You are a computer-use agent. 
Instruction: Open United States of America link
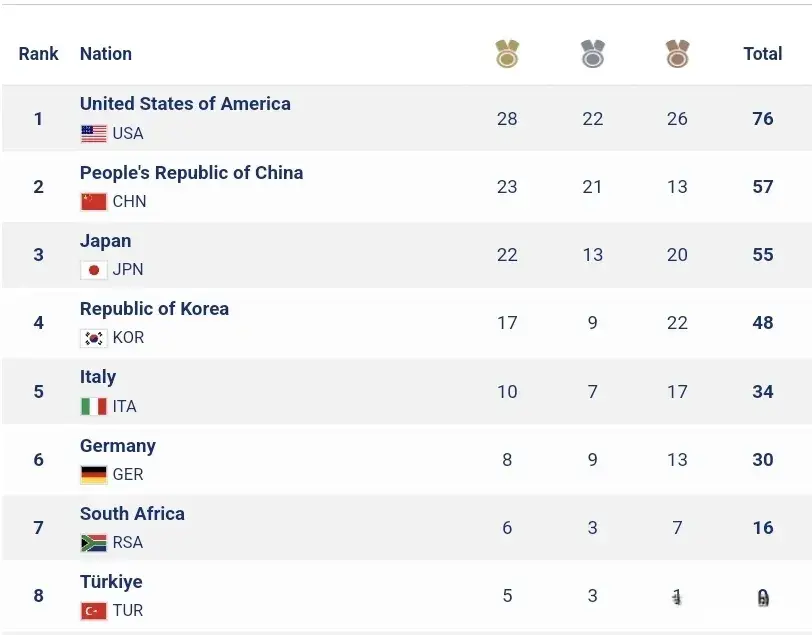tap(185, 104)
